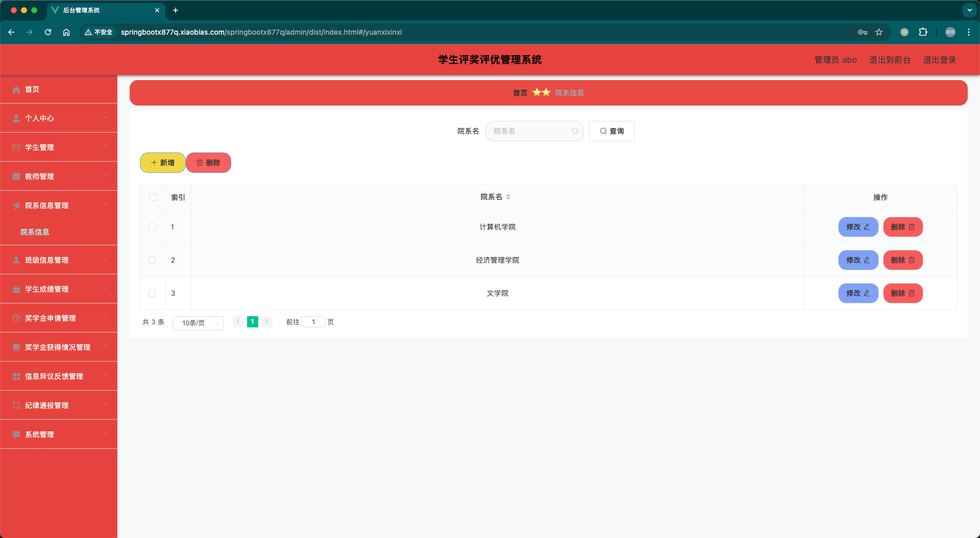Expand the 系统管理 menu
The height and width of the screenshot is (538, 980).
pyautogui.click(x=59, y=434)
